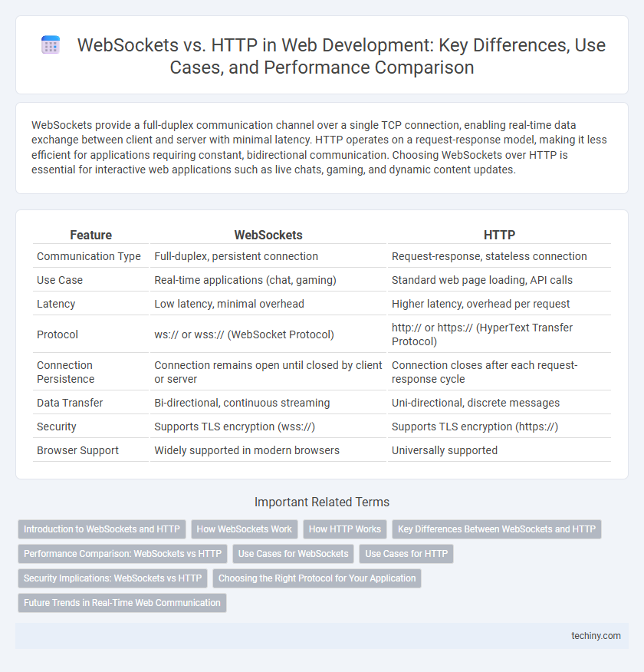Screen dimensions: 644x672
Task: Click the 'WebSockets' column header
Action: (x=268, y=235)
